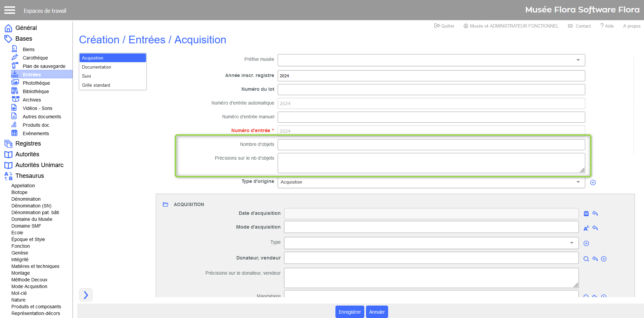Select the Suivi tab
Image resolution: width=644 pixels, height=318 pixels.
pyautogui.click(x=112, y=76)
